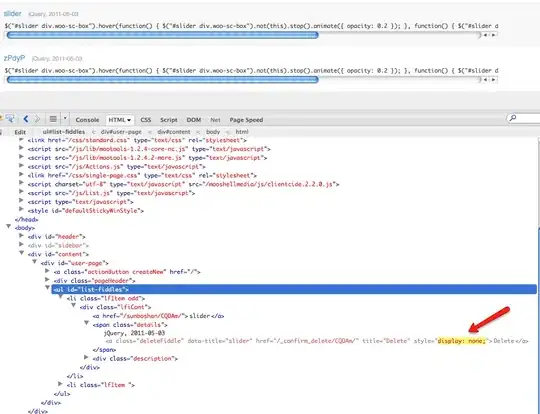The height and width of the screenshot is (414, 540).
Task: Open the small arrow menu beside multi-line icon
Action: 65,118
